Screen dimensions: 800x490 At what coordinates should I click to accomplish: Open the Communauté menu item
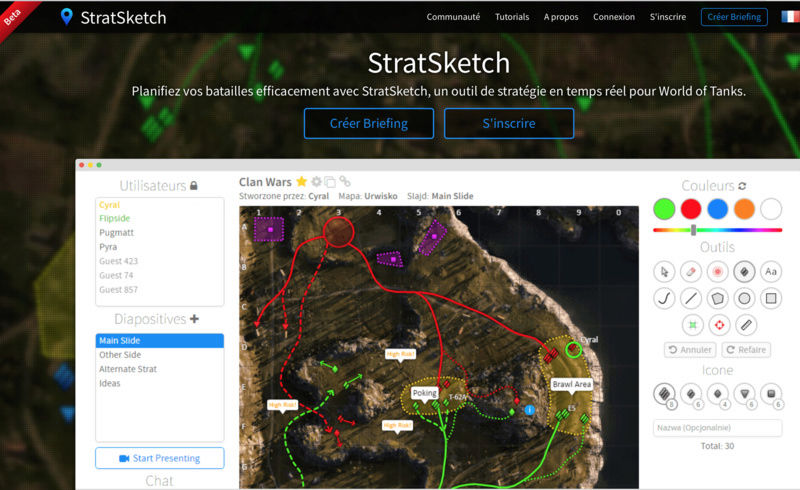tap(453, 17)
